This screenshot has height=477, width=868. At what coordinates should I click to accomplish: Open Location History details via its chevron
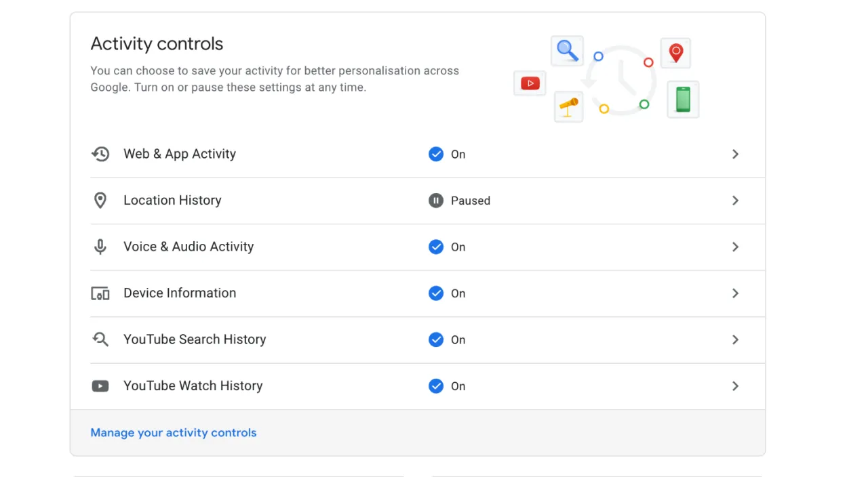pos(735,201)
